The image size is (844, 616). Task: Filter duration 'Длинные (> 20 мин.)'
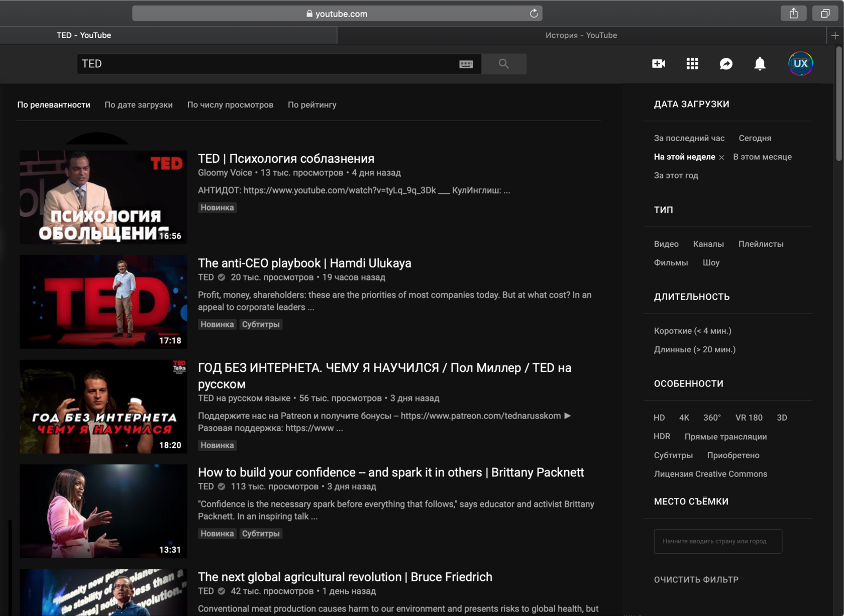(x=694, y=349)
